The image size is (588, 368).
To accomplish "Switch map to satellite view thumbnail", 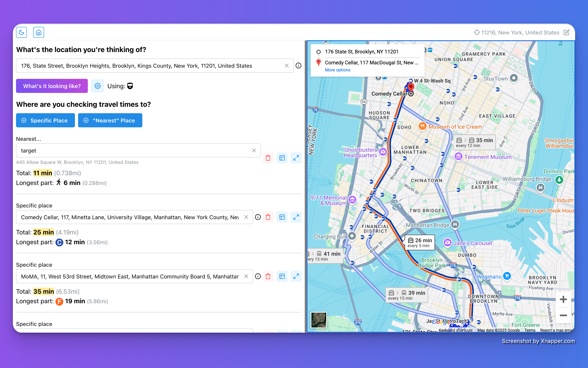I will click(x=319, y=320).
